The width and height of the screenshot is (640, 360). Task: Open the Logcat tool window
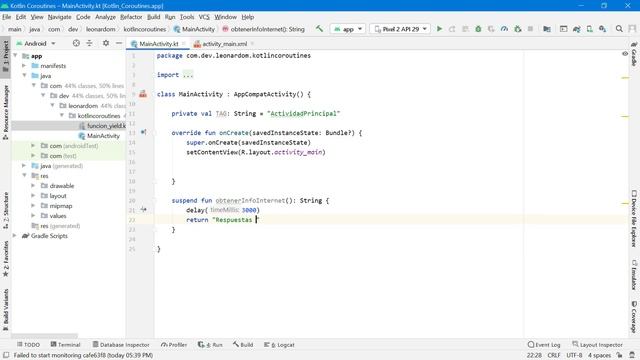pyautogui.click(x=279, y=344)
